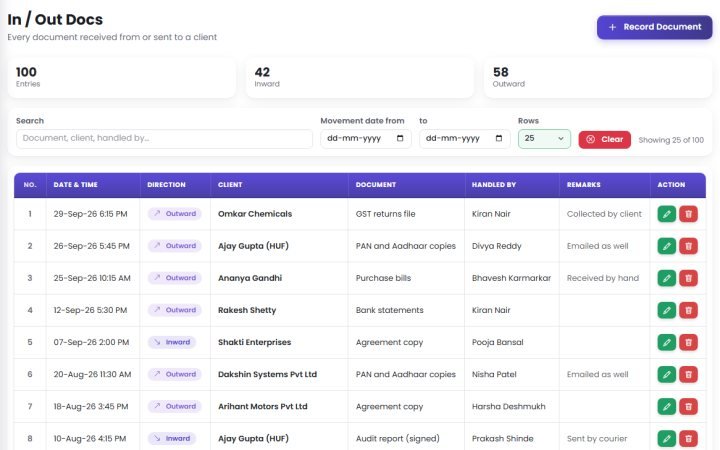This screenshot has width=720, height=450.
Task: Edit the 10-Aug-26 Ajay Gupta entry
Action: pyautogui.click(x=666, y=439)
